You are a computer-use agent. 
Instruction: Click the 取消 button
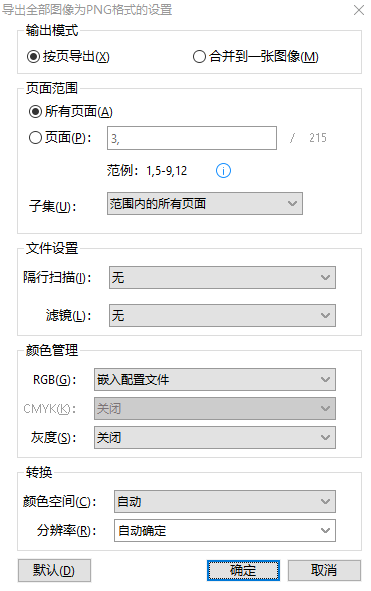[x=324, y=570]
